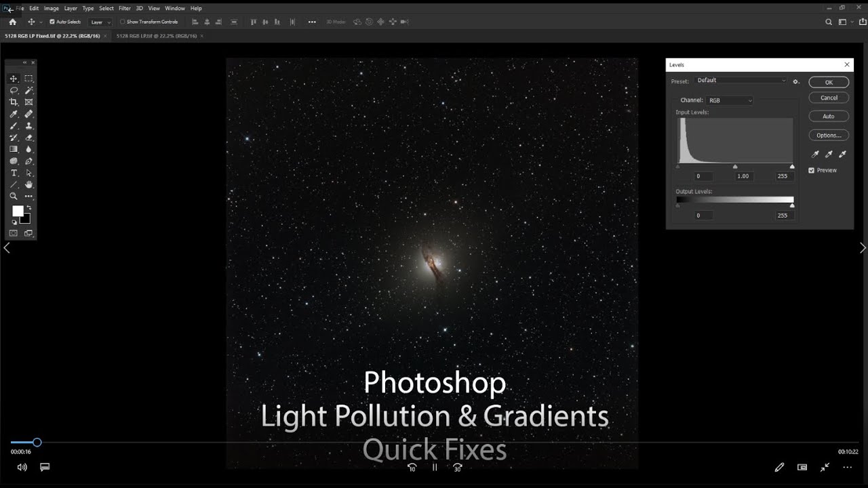Open the Levels preset options gear

(796, 81)
